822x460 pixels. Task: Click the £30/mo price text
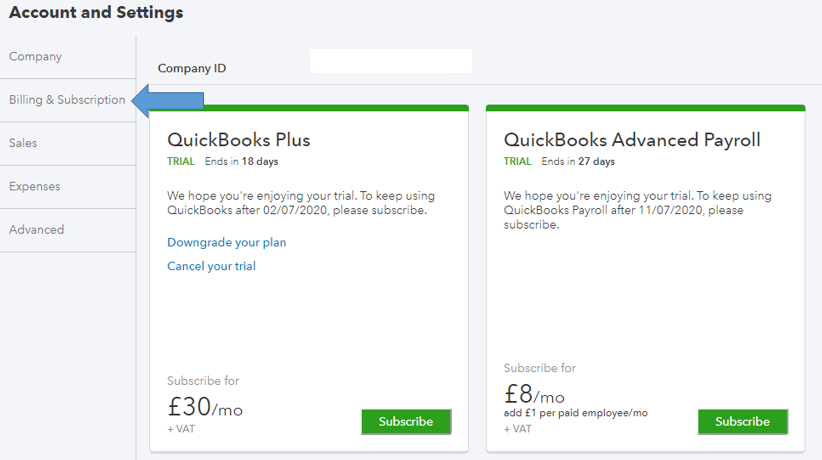click(205, 408)
